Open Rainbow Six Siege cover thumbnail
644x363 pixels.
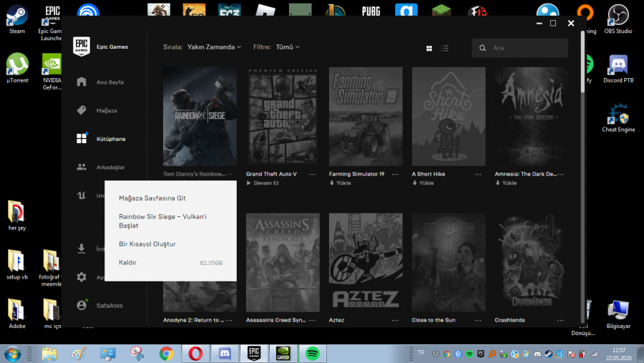200,116
